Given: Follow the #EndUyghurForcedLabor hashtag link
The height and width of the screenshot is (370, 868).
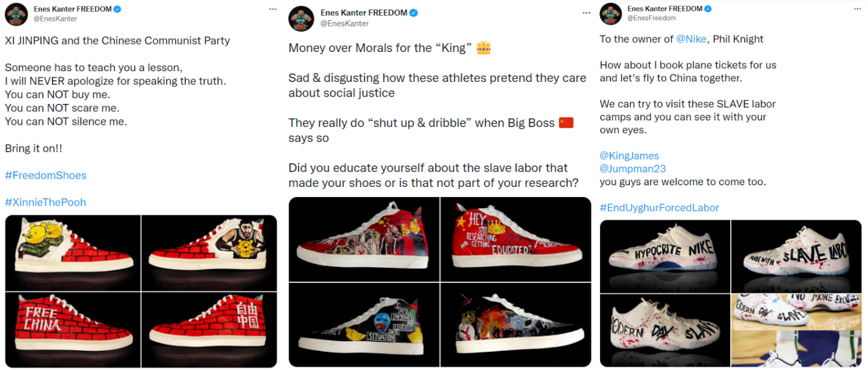Looking at the screenshot, I should (659, 208).
